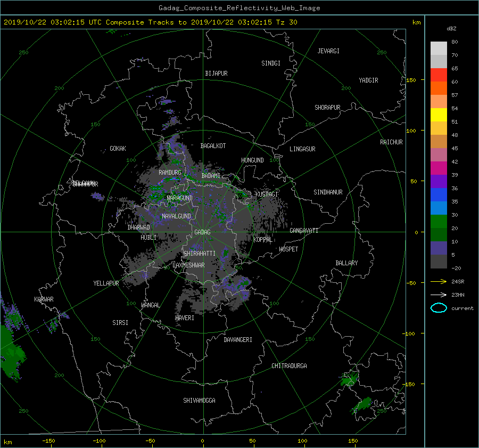Choose the light blue 30-35 dBZ swatch
Image resolution: width=479 pixels, height=448 pixels.
439,208
